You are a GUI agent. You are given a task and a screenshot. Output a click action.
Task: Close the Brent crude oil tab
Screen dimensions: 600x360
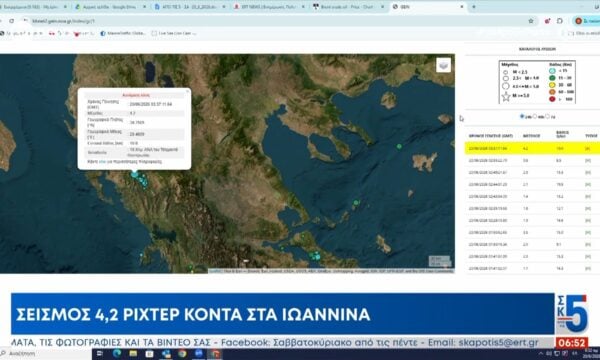[x=382, y=7]
